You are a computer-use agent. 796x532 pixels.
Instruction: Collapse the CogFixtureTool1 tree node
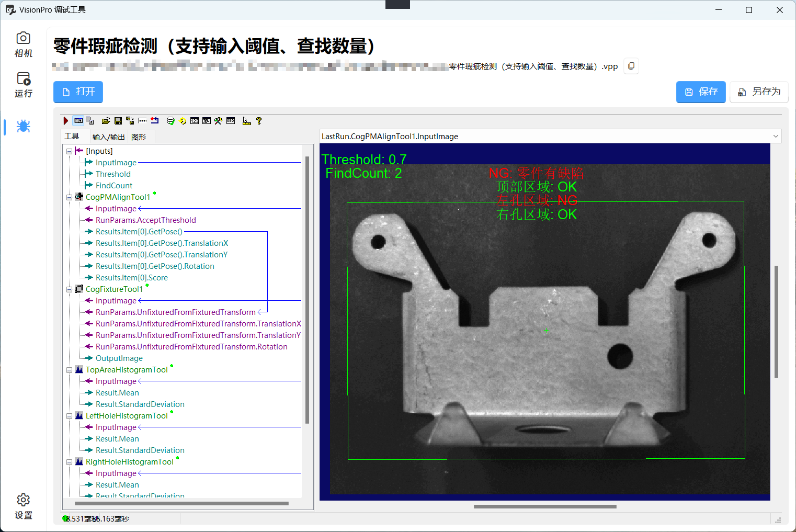[x=70, y=289]
